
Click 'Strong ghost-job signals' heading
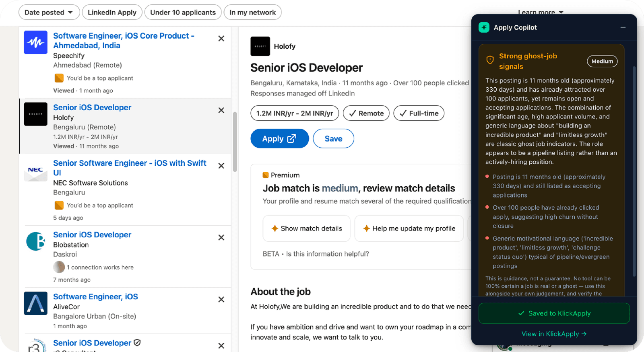(x=528, y=61)
